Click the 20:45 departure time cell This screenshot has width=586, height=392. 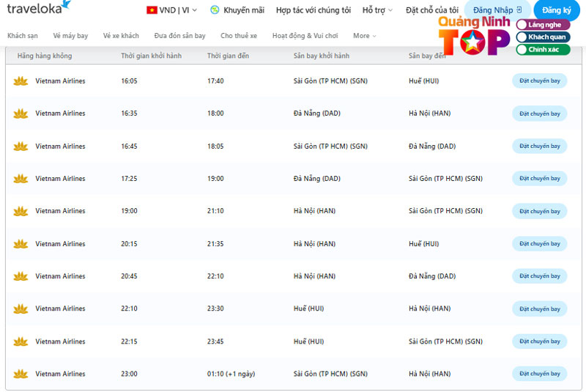129,276
